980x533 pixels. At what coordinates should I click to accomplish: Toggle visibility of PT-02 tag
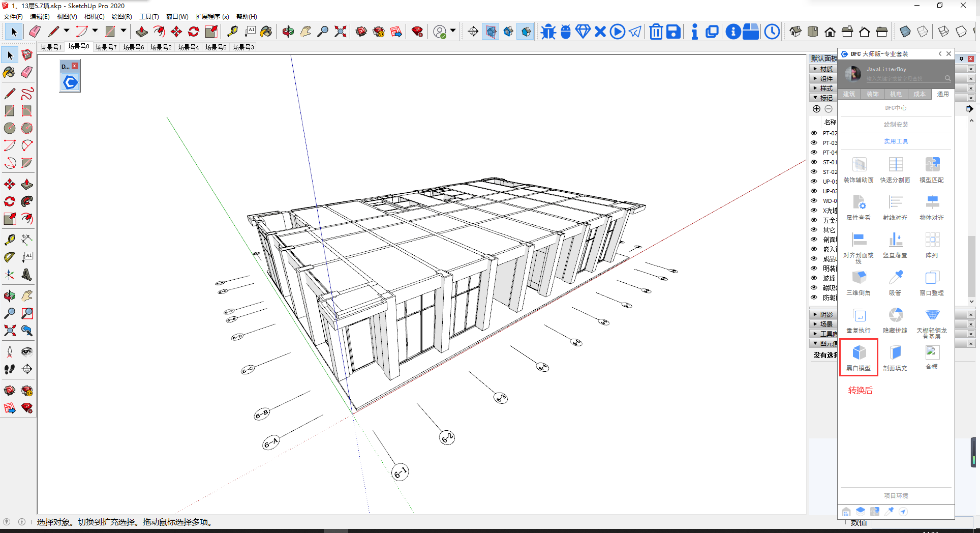click(x=814, y=133)
